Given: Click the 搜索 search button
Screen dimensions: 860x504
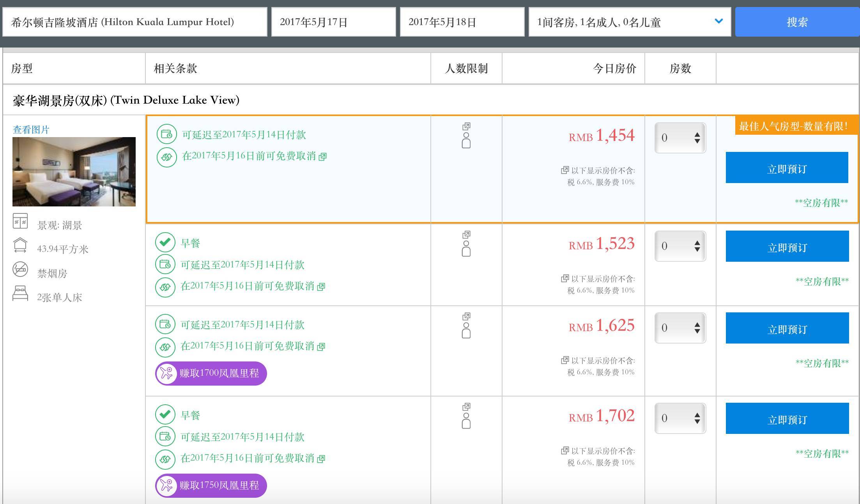Looking at the screenshot, I should click(797, 22).
